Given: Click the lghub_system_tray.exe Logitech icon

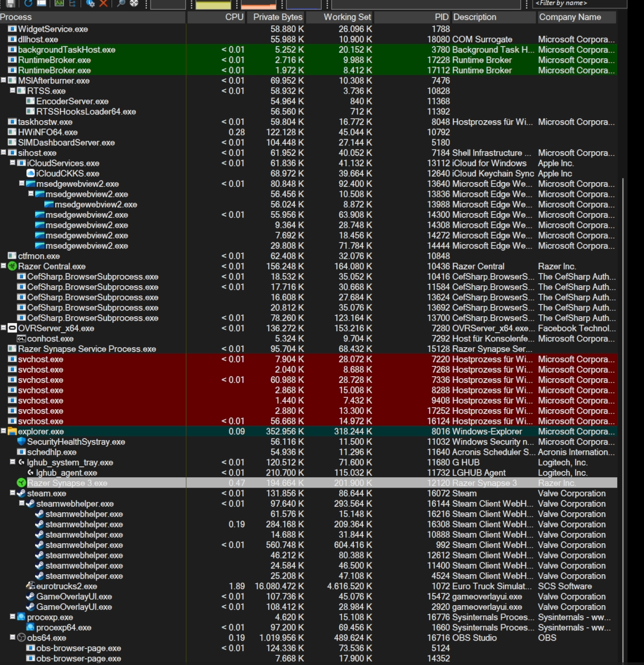Looking at the screenshot, I should tap(21, 462).
